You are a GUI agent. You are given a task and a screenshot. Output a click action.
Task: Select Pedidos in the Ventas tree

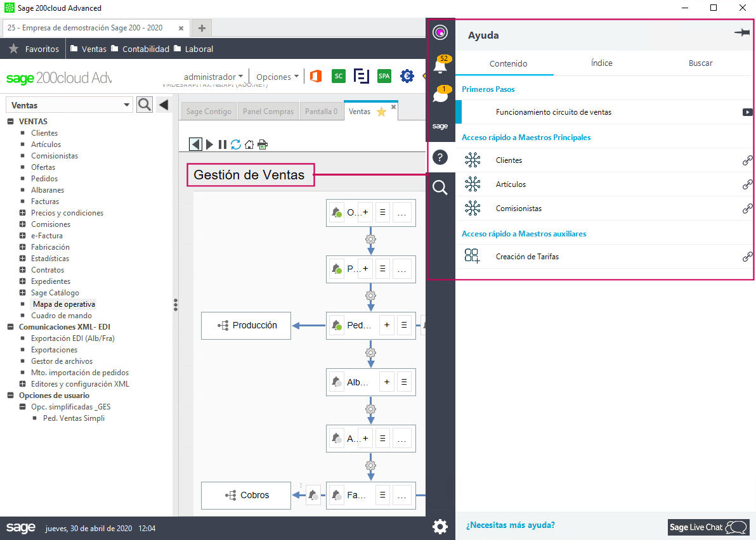tap(44, 178)
